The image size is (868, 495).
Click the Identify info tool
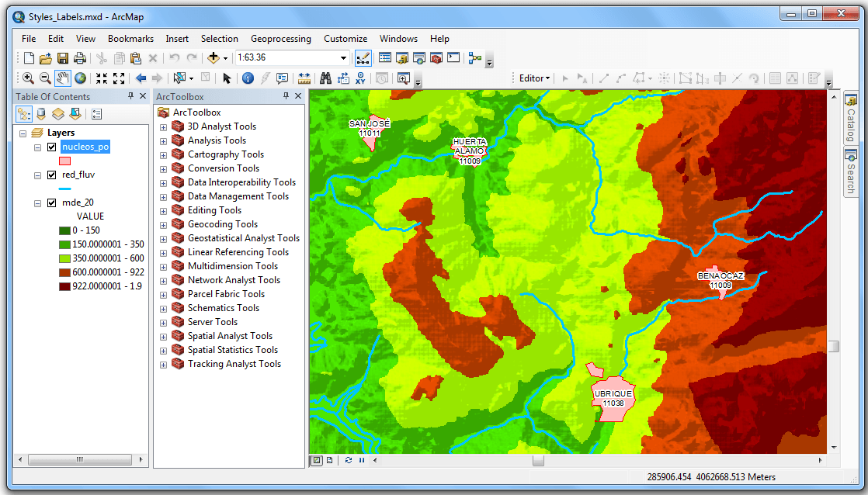248,78
